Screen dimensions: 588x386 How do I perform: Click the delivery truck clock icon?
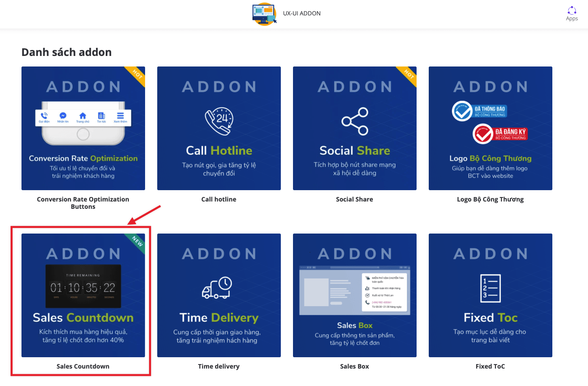(217, 288)
